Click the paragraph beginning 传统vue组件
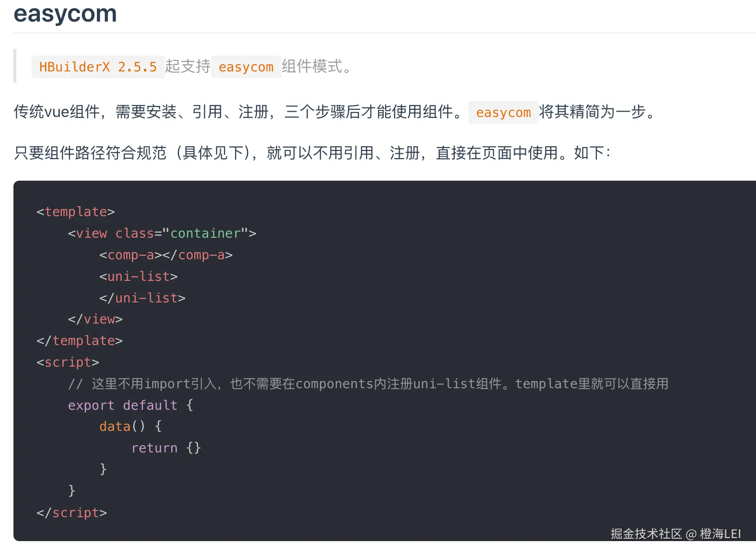 coord(334,112)
